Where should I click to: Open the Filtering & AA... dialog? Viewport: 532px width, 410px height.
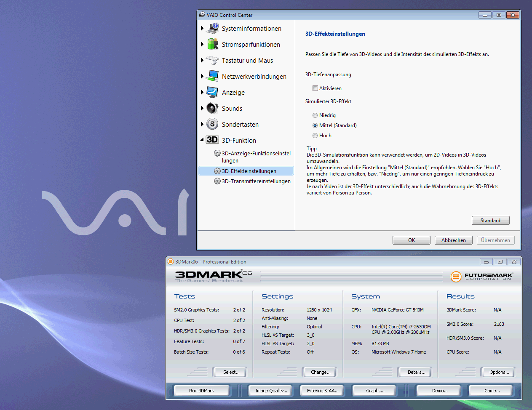point(322,391)
